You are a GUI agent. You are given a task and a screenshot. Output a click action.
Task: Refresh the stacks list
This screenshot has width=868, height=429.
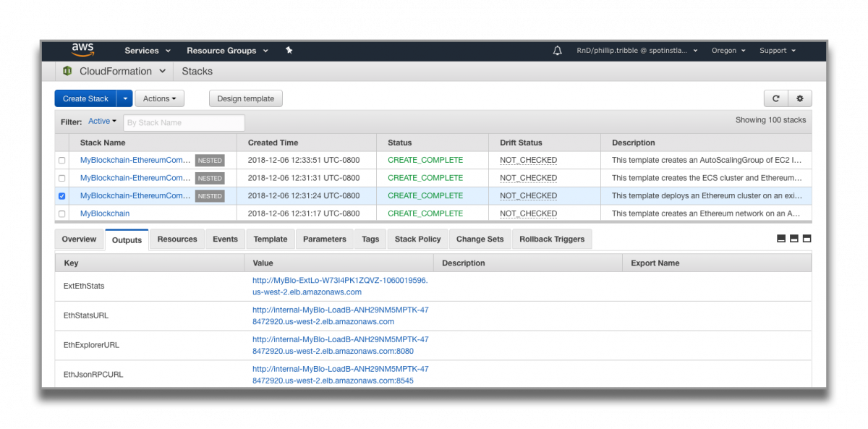coord(775,98)
